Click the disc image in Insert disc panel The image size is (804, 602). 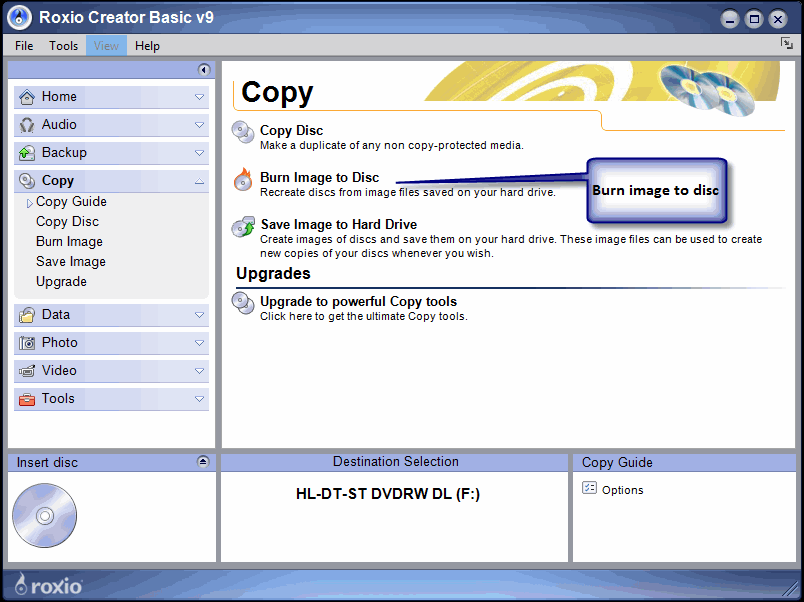45,515
